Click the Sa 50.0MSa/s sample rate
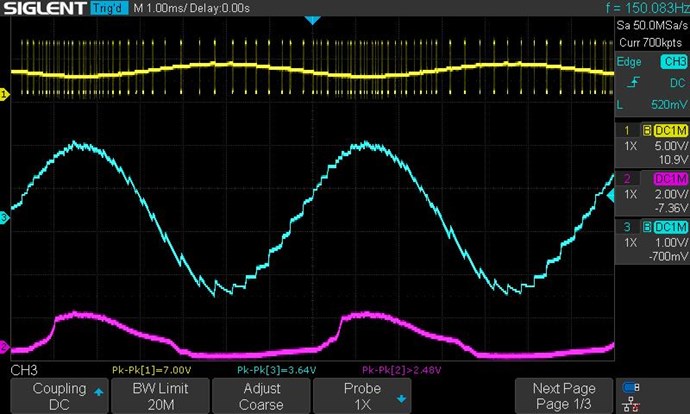 [x=652, y=26]
